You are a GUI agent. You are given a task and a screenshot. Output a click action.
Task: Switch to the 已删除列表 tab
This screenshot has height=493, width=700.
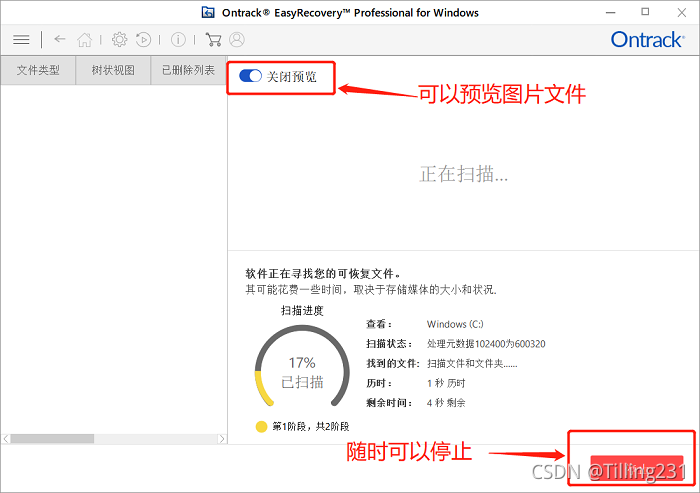[x=188, y=70]
